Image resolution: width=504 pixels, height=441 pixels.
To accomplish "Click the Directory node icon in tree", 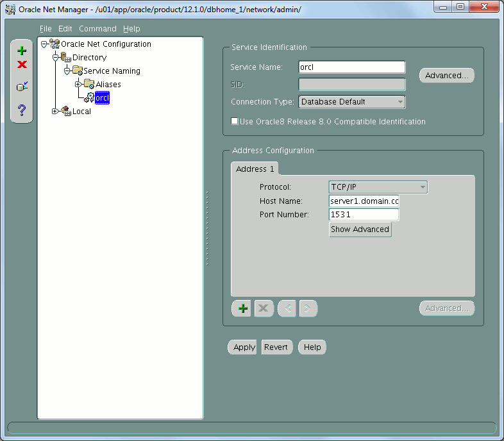I will click(66, 57).
